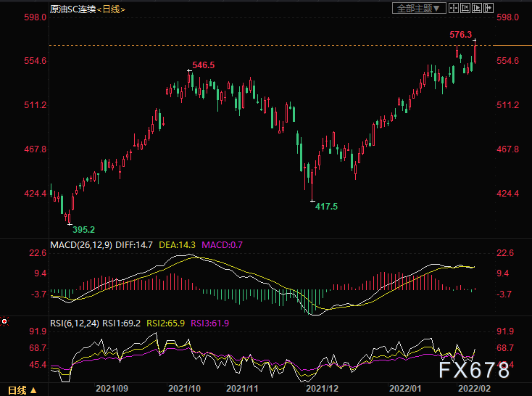Click the 2021/12 date label
Image resolution: width=532 pixels, height=396 pixels.
322,389
